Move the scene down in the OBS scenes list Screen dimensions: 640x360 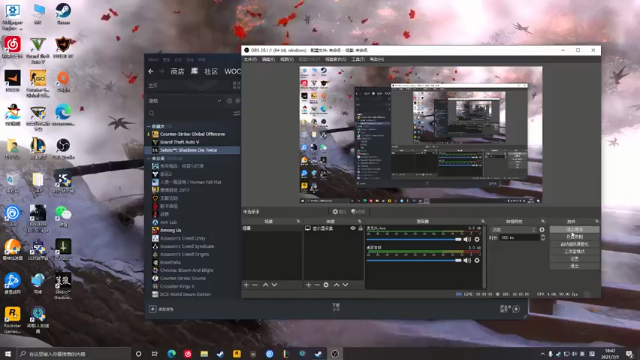click(x=274, y=284)
